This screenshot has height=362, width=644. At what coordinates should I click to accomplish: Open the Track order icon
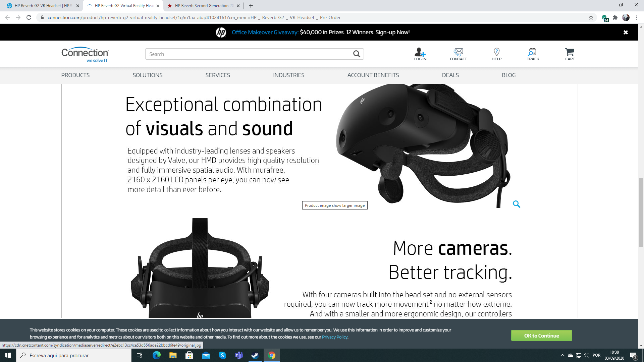533,54
